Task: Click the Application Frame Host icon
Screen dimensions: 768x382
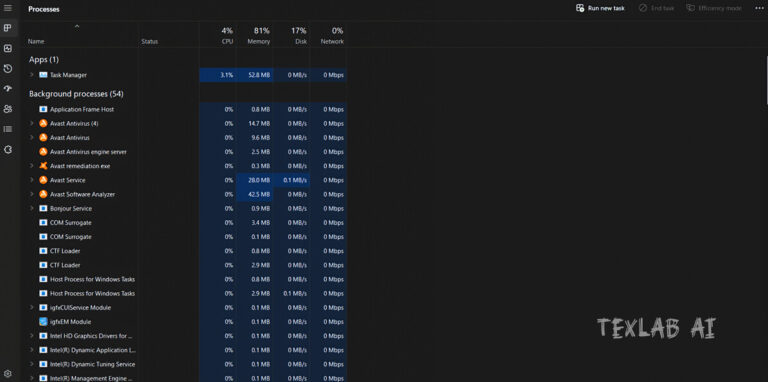Action: pos(43,109)
